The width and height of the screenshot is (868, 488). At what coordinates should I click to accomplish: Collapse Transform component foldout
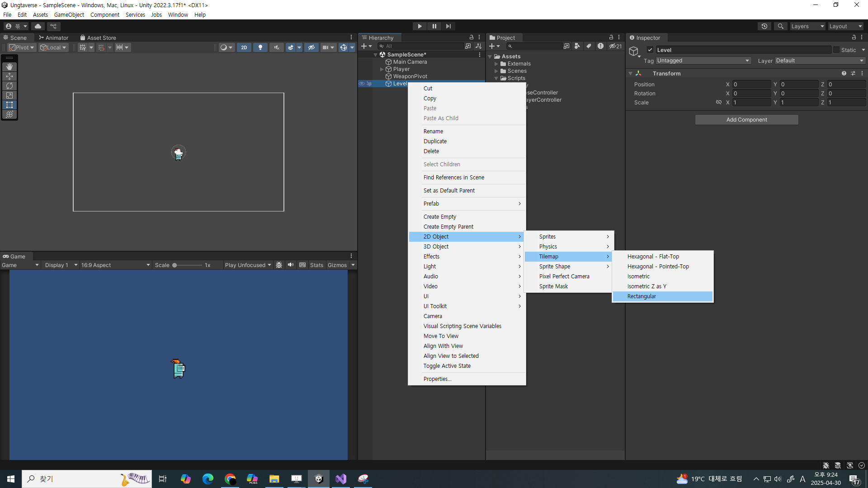pos(630,73)
